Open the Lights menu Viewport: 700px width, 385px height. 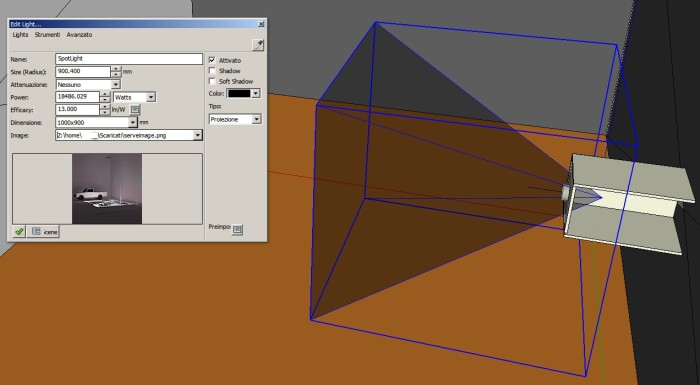pos(20,34)
